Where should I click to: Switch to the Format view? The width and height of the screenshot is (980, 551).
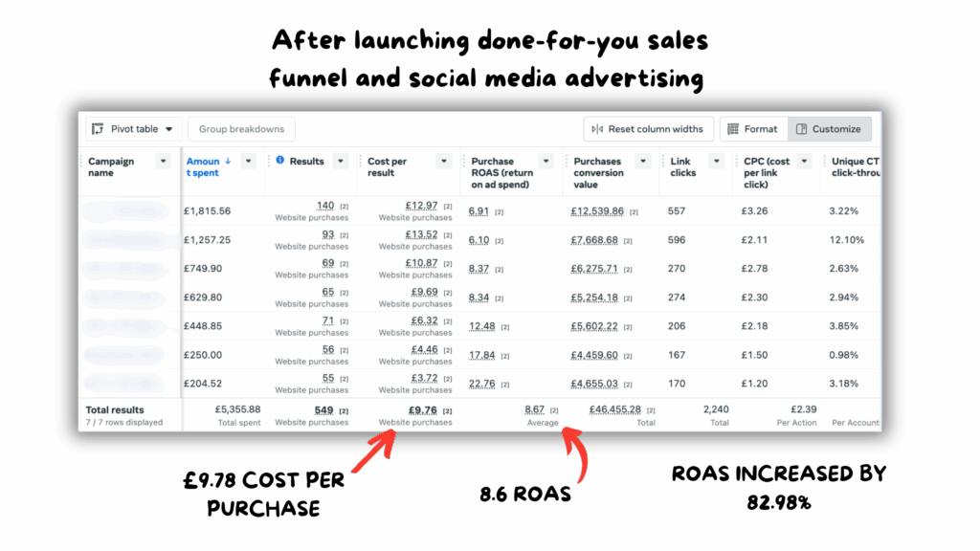pos(753,129)
